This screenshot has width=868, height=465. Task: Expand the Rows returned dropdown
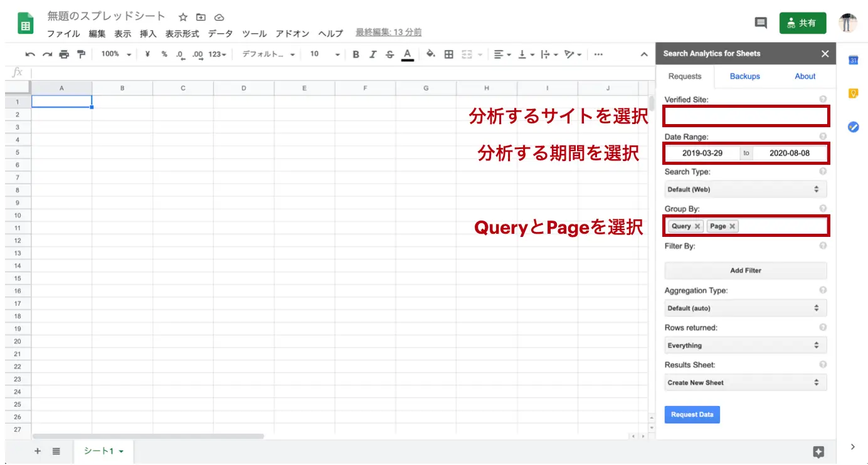tap(745, 345)
